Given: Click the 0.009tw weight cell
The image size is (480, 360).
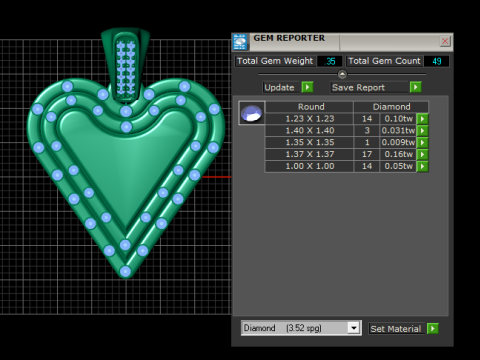Looking at the screenshot, I should pyautogui.click(x=398, y=143).
